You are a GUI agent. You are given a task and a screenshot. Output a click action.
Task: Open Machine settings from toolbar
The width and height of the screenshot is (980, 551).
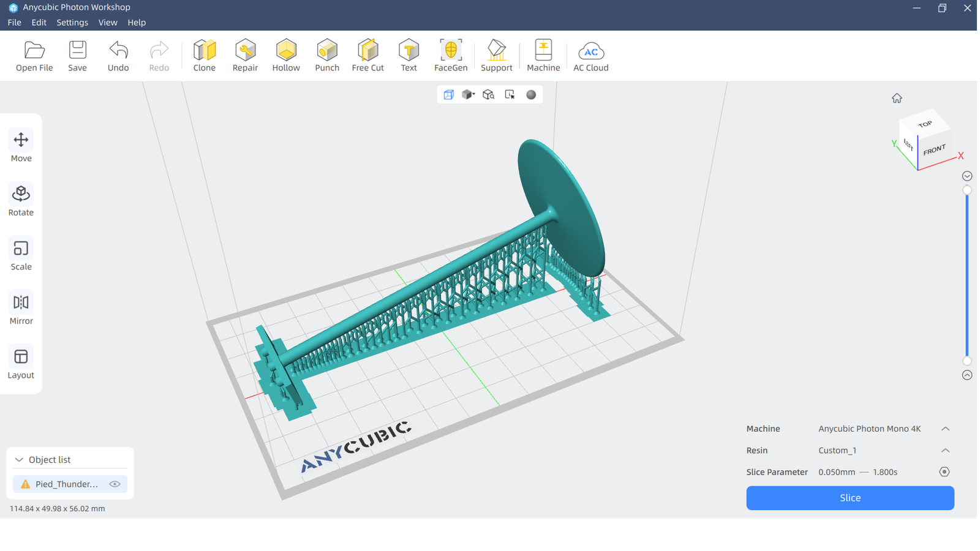pos(543,56)
